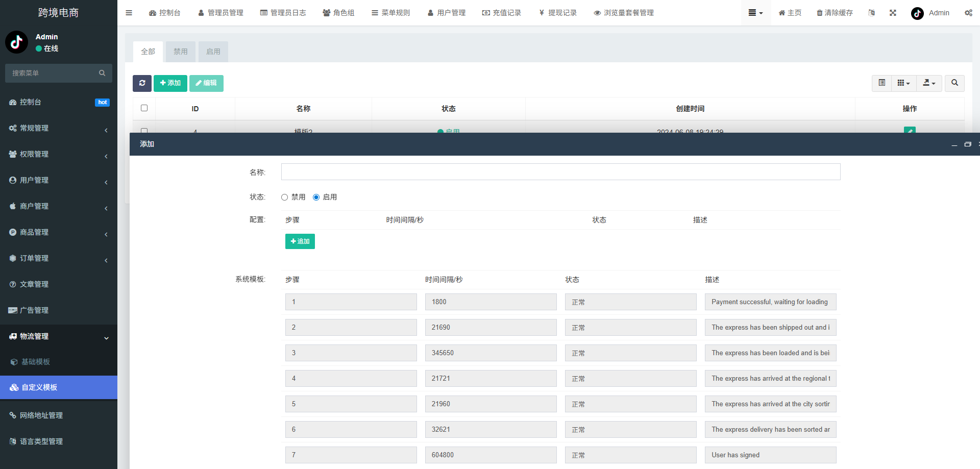Open the export dropdown above the table
The height and width of the screenshot is (469, 980).
929,83
